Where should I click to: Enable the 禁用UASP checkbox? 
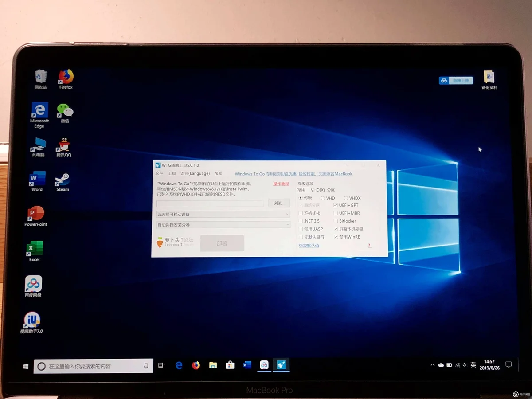pyautogui.click(x=301, y=229)
